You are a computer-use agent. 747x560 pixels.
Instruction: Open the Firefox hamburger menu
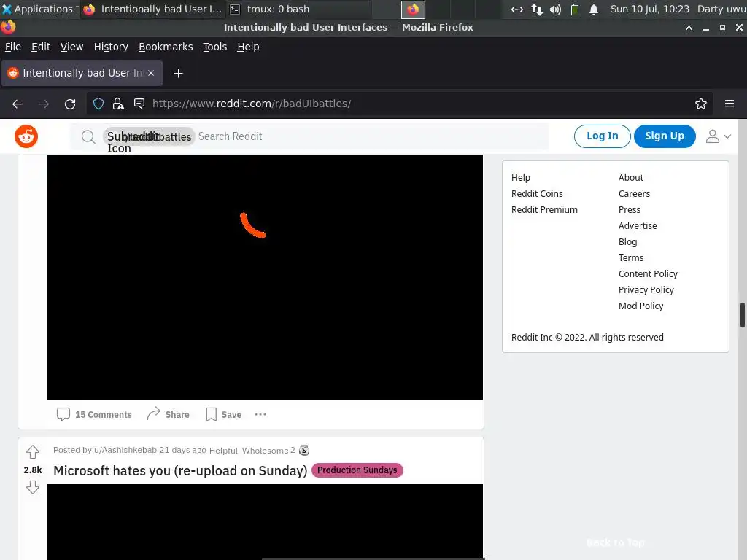point(729,104)
